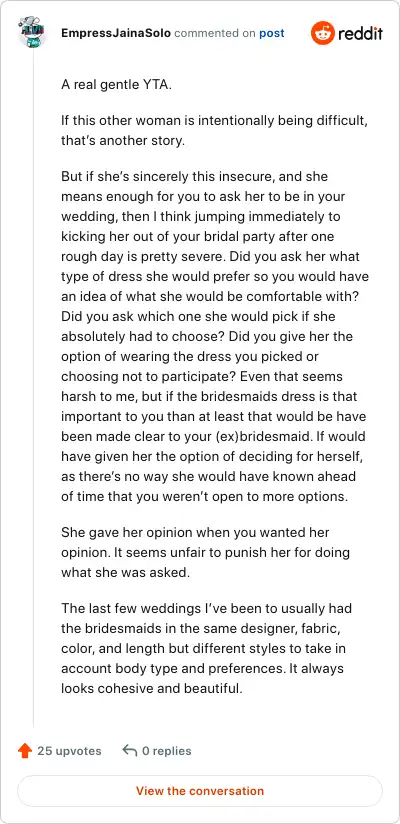Select the '25 upvotes' count

pos(69,751)
